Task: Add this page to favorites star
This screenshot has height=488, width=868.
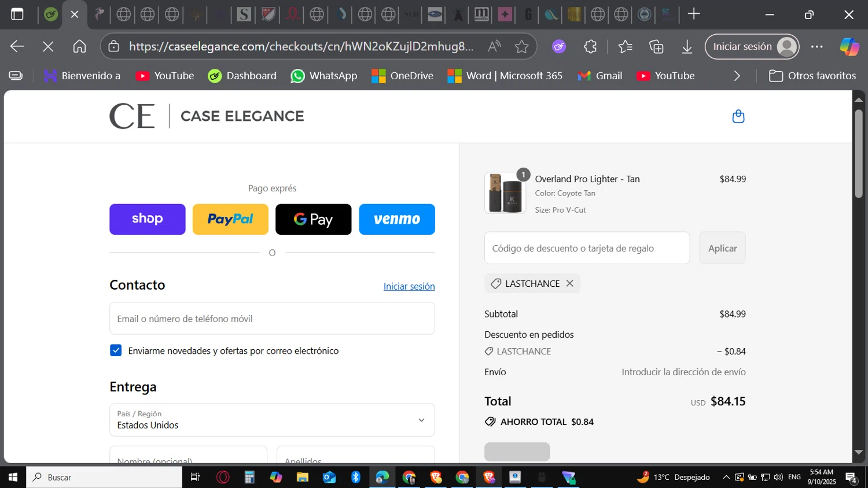Action: 521,46
